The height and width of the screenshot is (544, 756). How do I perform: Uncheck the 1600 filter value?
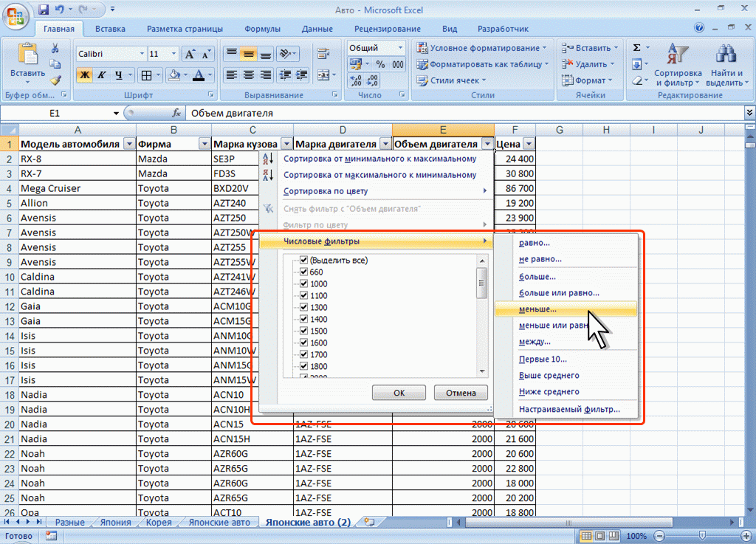coord(303,342)
